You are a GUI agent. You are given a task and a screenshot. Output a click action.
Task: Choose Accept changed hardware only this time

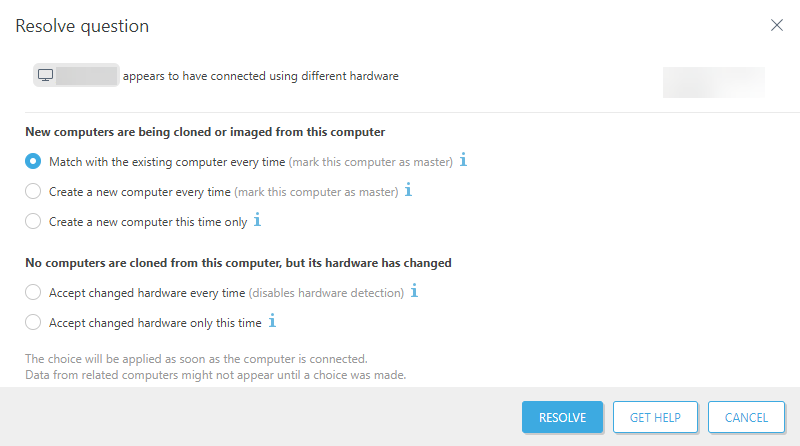33,323
